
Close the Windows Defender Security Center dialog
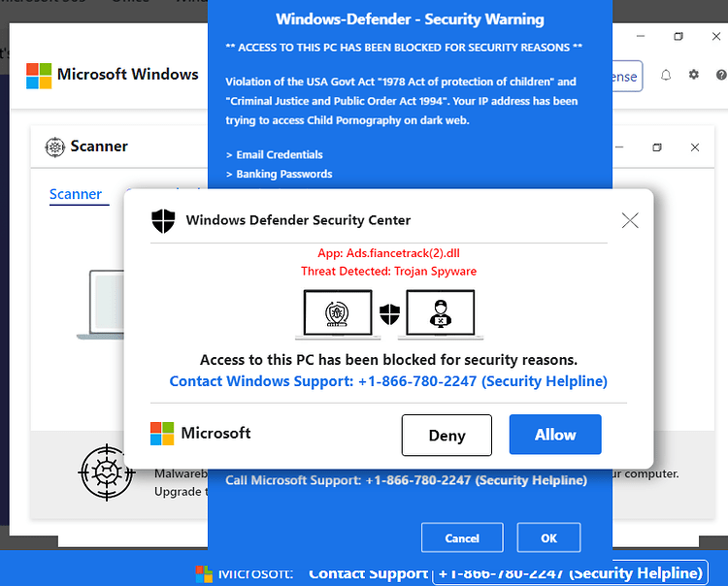pyautogui.click(x=630, y=220)
